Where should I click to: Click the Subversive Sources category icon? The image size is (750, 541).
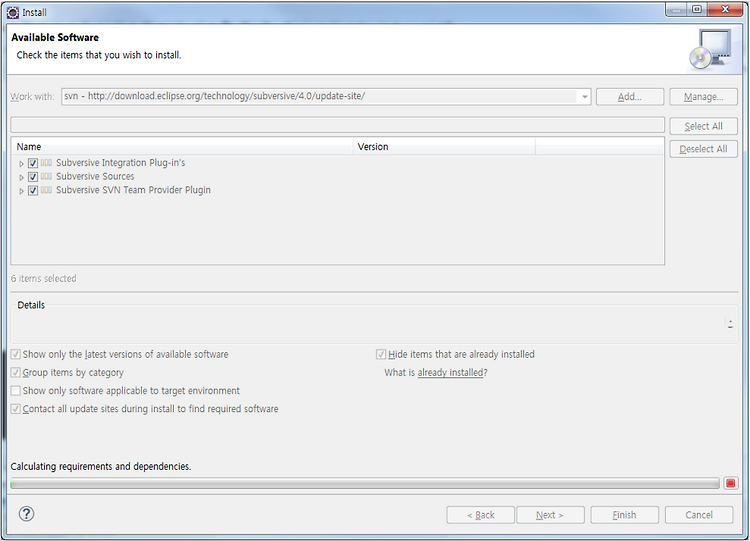[46, 177]
